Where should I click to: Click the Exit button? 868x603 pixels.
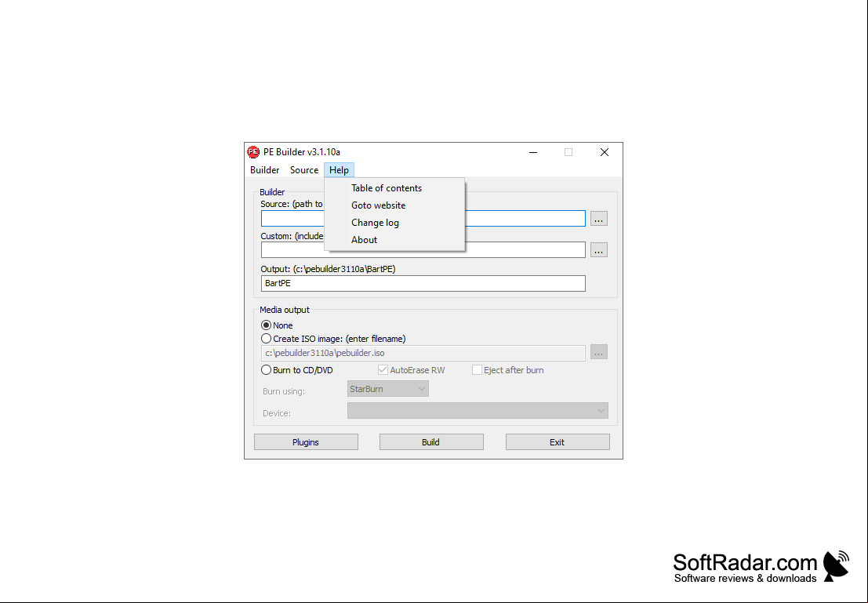tap(557, 442)
